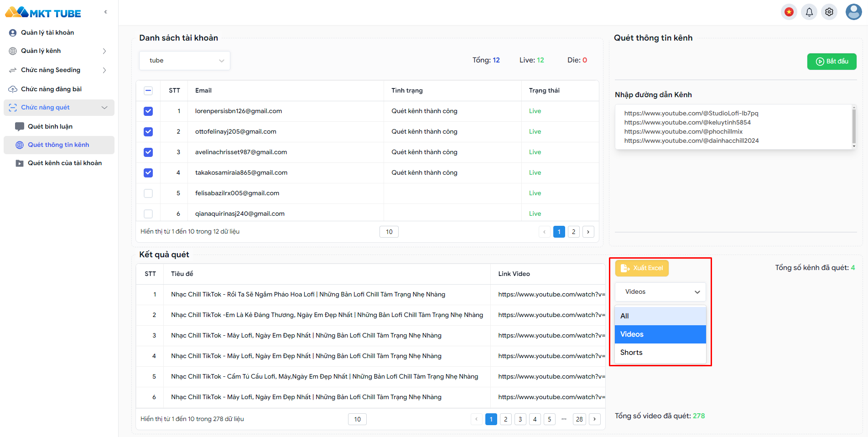Collapse the sidebar with the arrow icon
868x437 pixels.
105,12
